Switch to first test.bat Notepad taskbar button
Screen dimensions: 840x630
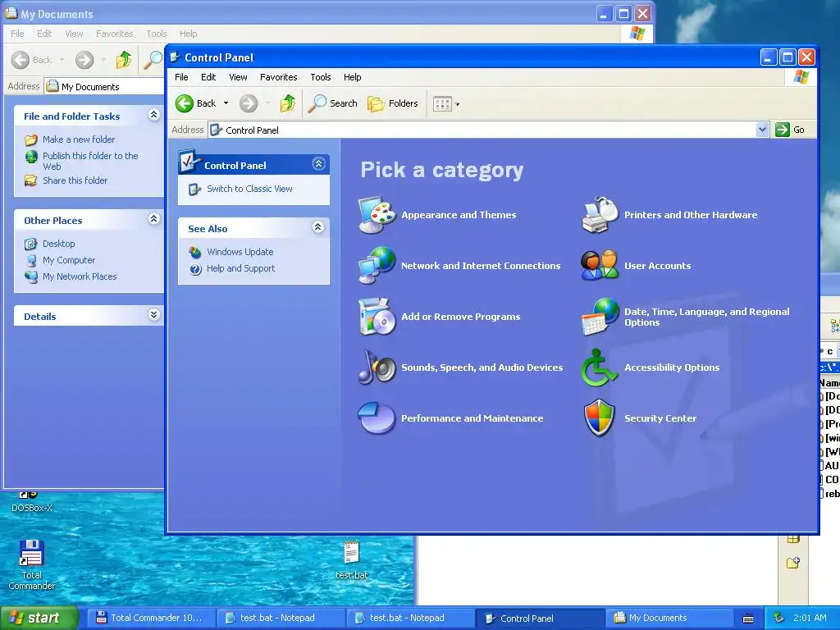(x=281, y=618)
